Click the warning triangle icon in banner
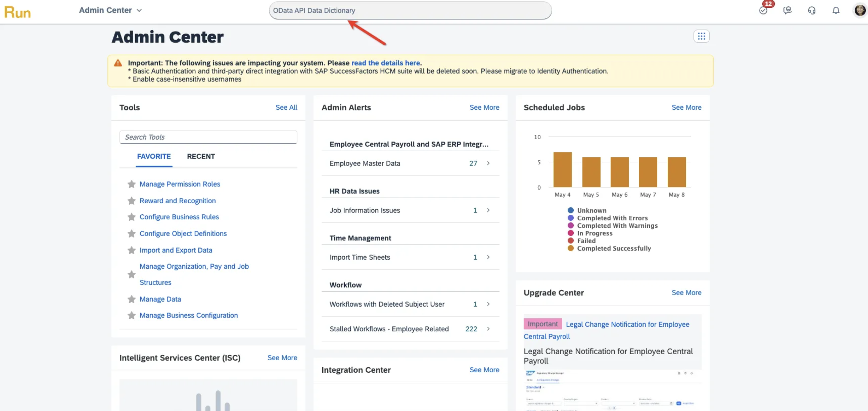The width and height of the screenshot is (868, 411). [x=118, y=63]
